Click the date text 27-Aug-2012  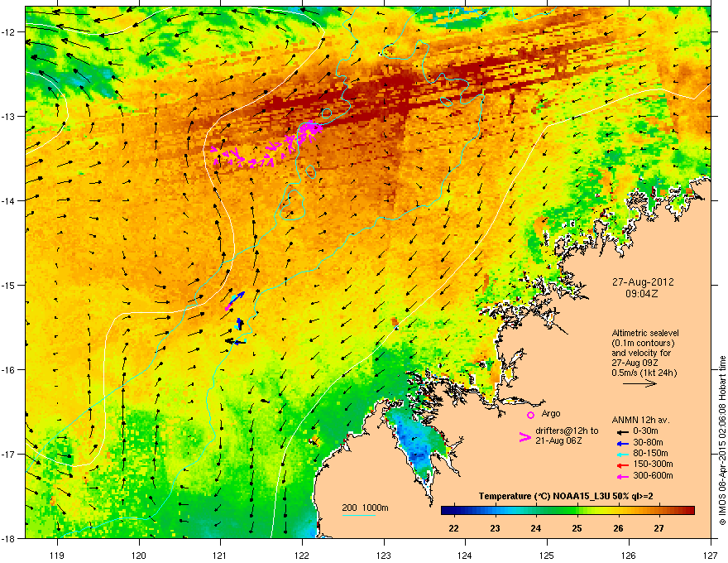tap(643, 282)
